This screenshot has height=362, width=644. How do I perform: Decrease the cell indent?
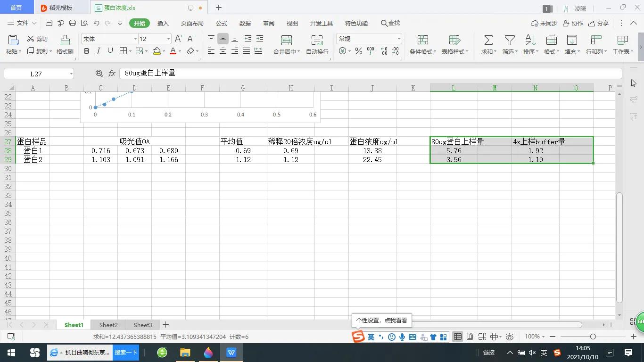[248, 39]
